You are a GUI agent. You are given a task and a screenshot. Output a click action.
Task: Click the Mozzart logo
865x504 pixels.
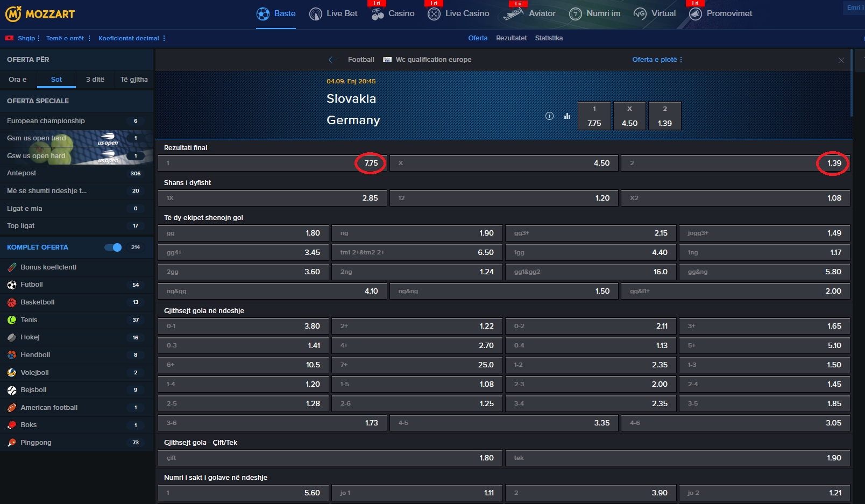tap(40, 14)
